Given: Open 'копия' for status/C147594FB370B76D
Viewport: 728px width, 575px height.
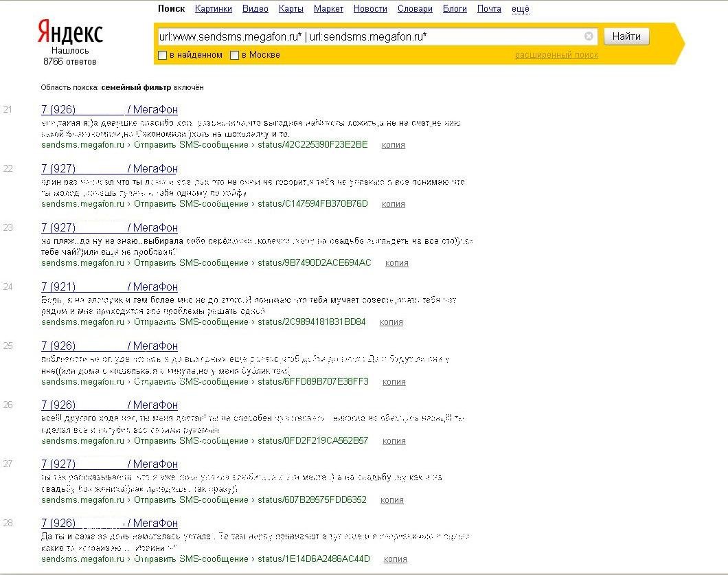Looking at the screenshot, I should (394, 204).
